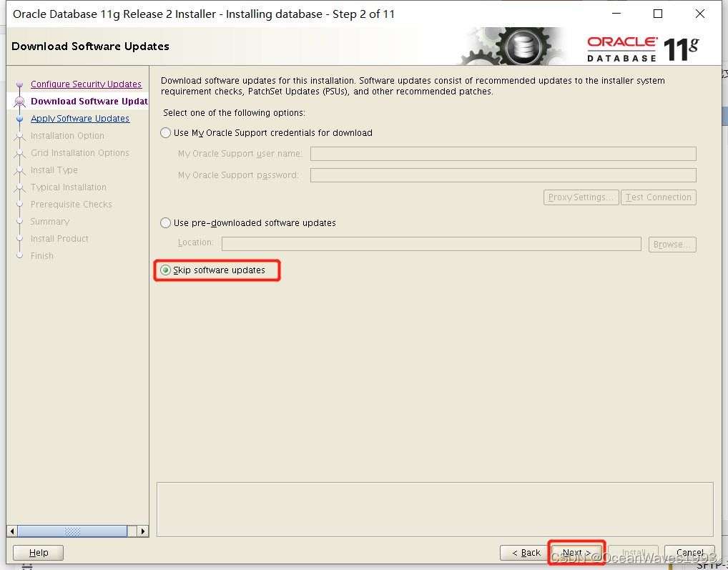Click Install Type step node icon

point(19,170)
